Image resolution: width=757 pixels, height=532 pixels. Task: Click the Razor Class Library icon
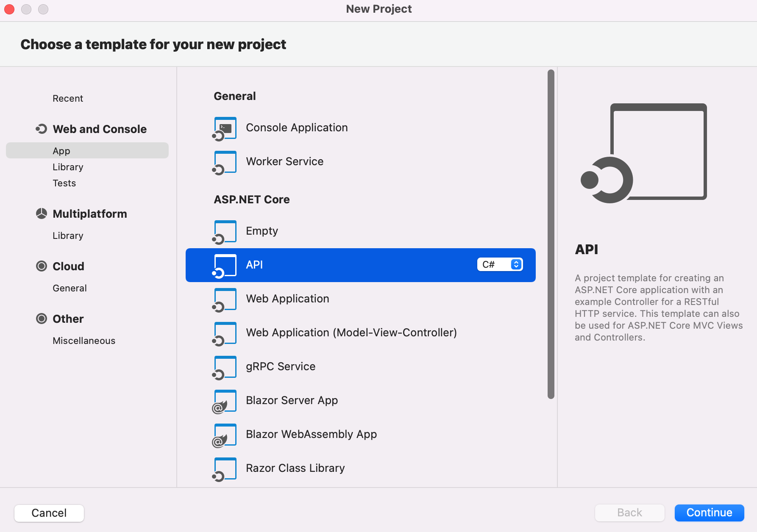(x=224, y=469)
